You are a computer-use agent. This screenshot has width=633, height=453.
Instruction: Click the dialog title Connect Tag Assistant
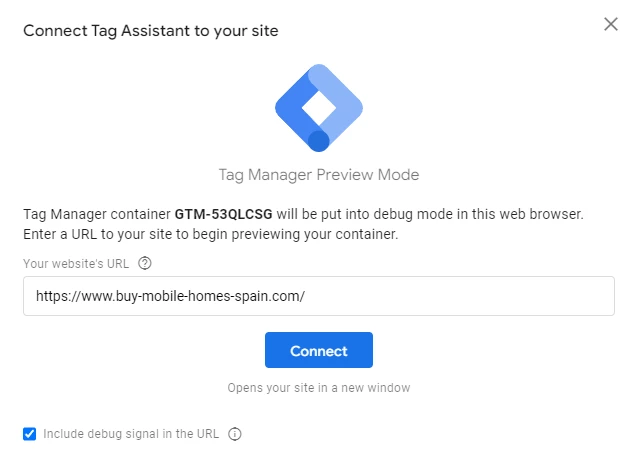[150, 30]
